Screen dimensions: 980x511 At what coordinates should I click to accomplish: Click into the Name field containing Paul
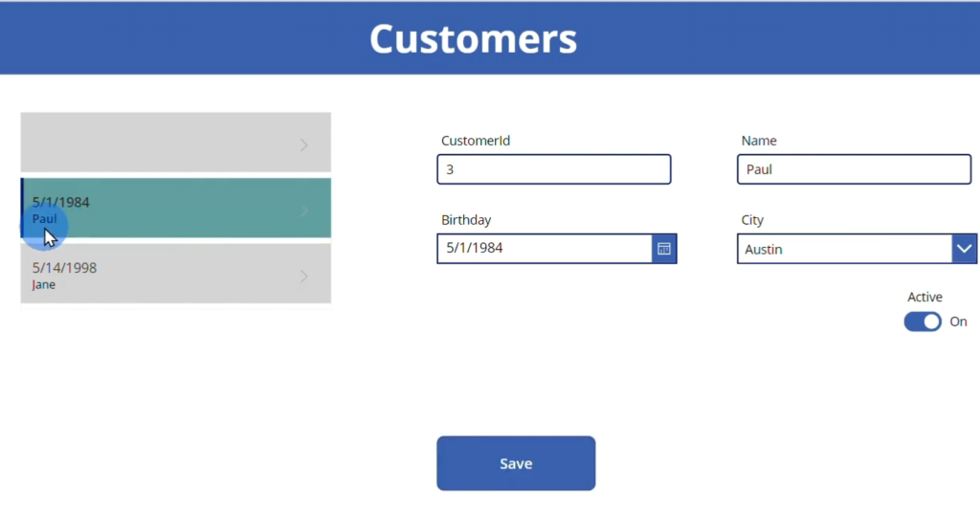[854, 169]
